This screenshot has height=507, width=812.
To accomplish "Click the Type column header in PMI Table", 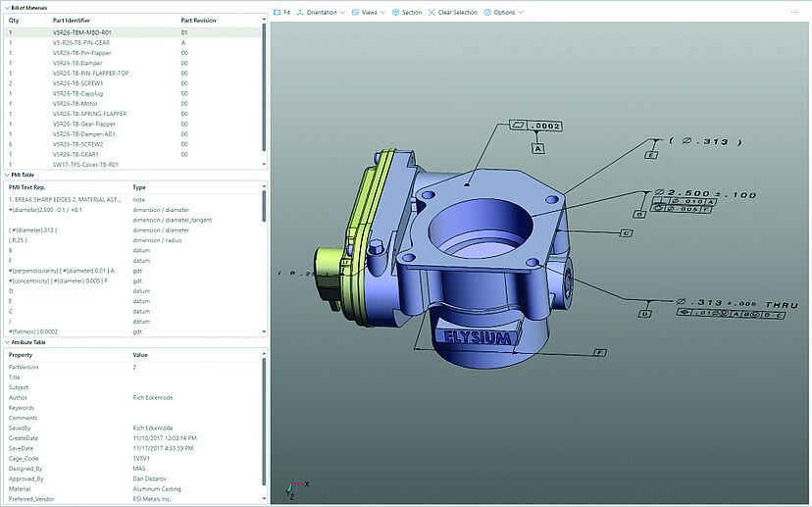I will tap(139, 187).
